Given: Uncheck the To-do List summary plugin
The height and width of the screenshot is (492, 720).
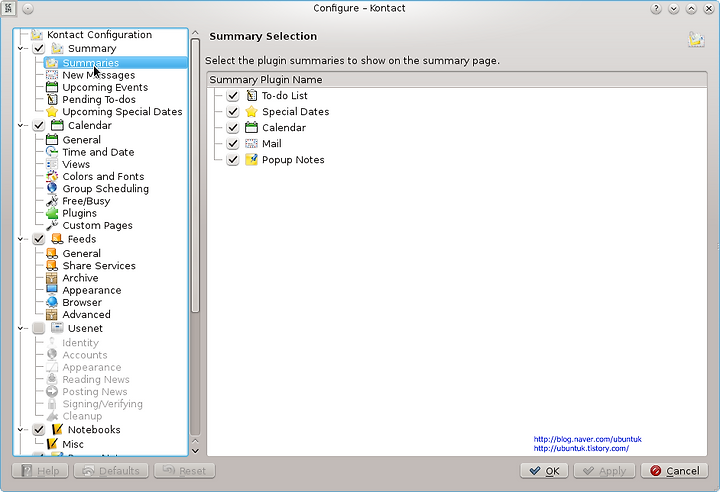Looking at the screenshot, I should 233,96.
